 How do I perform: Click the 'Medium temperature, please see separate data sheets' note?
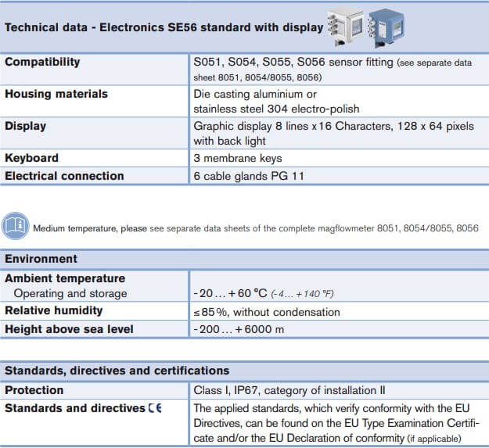point(256,228)
